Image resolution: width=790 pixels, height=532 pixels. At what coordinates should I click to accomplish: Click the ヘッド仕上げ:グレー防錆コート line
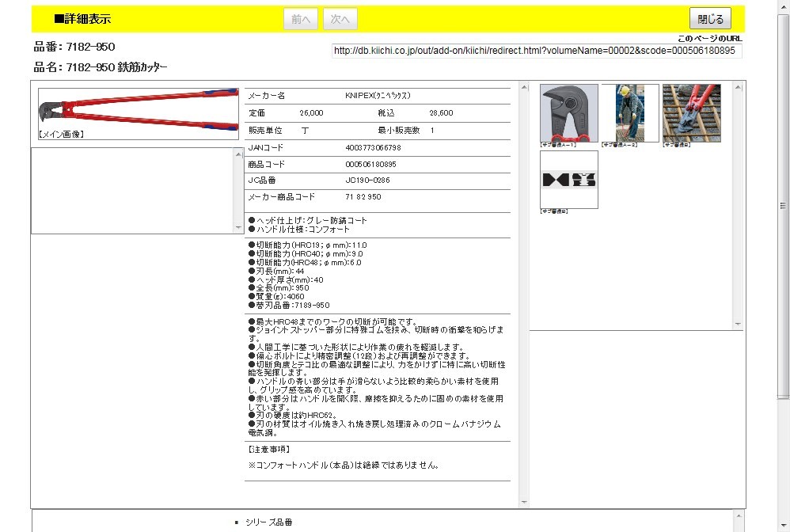307,220
